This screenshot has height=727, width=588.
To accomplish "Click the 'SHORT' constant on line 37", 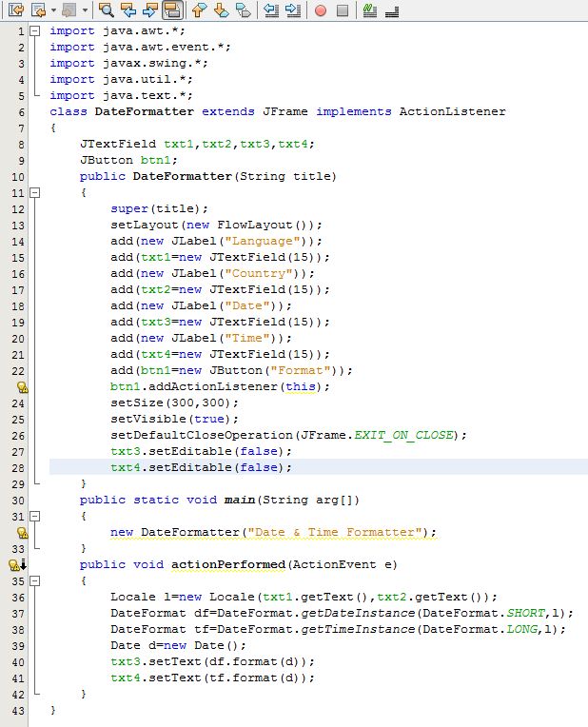I will coord(525,614).
